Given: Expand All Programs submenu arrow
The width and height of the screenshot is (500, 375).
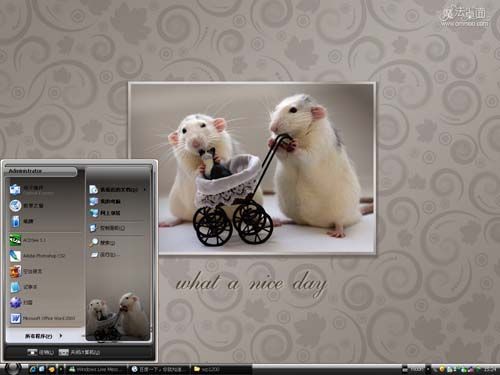Looking at the screenshot, I should (61, 336).
